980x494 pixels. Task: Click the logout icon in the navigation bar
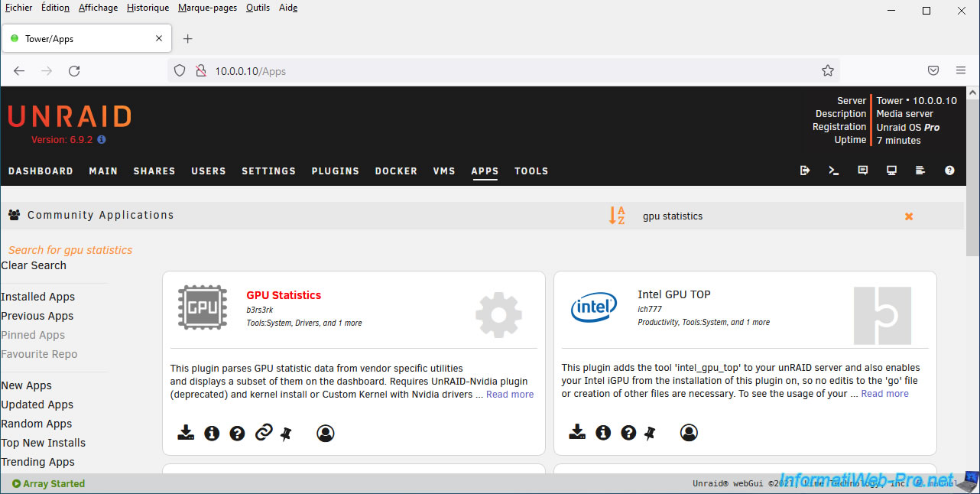click(805, 171)
